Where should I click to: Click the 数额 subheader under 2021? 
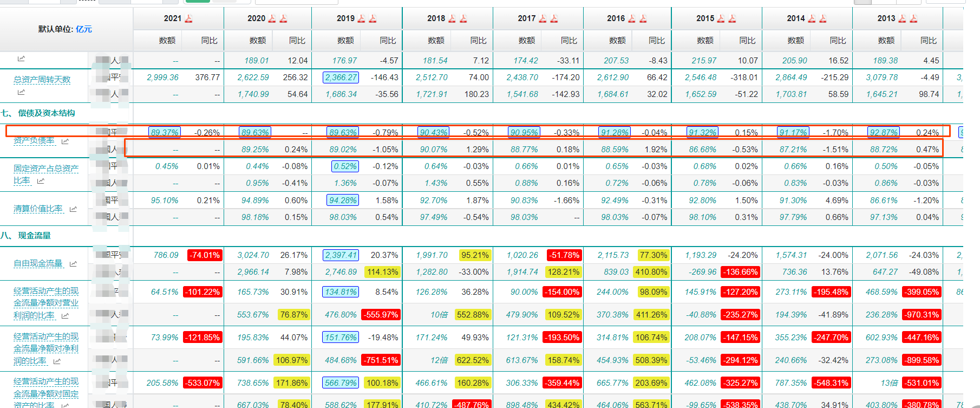click(x=167, y=41)
